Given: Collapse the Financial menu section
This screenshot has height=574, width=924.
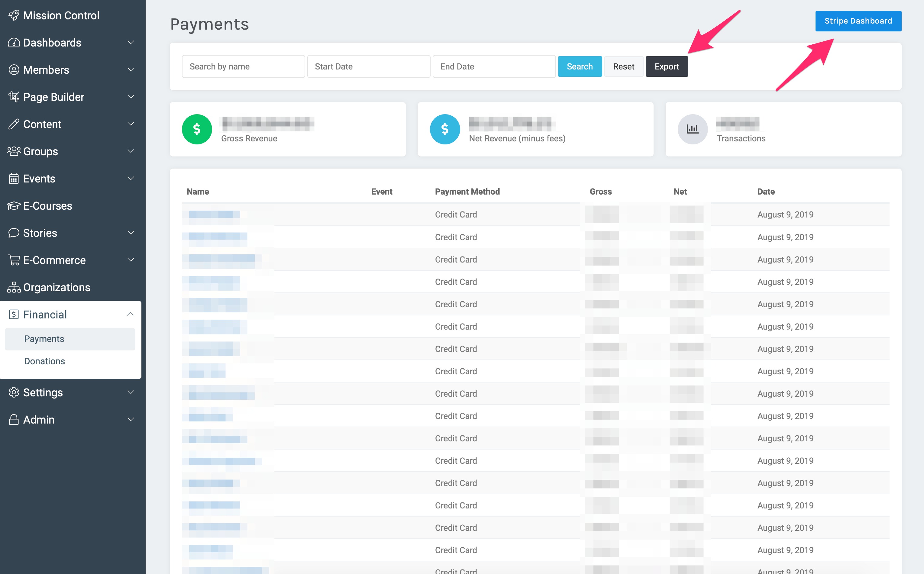Looking at the screenshot, I should point(130,314).
